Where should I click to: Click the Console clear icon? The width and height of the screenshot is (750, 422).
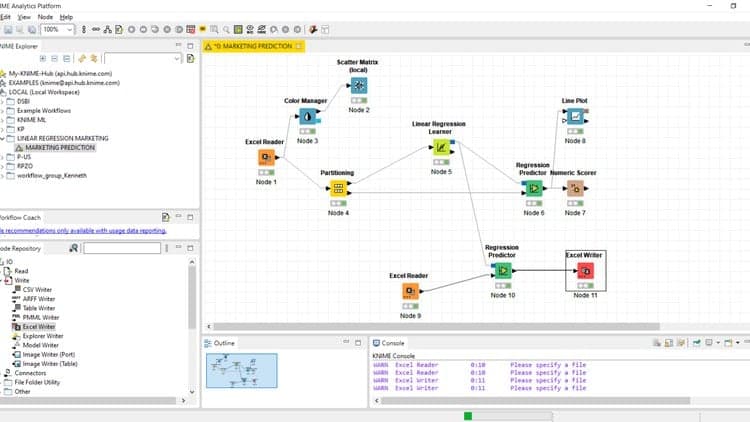coord(657,343)
